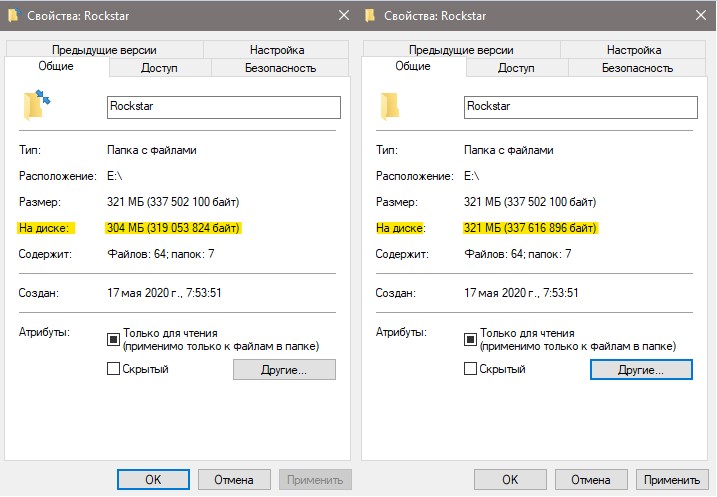Click Другие... button in right window

click(x=641, y=369)
